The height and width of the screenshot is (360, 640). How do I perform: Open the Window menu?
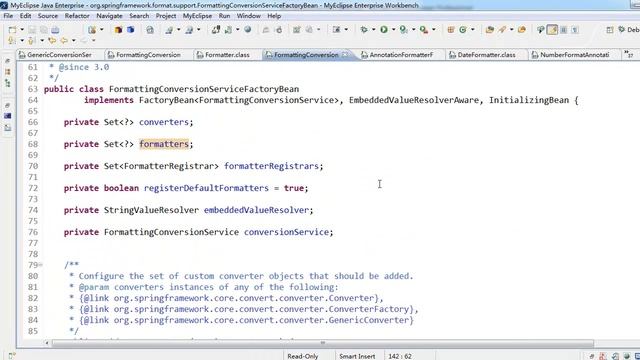click(x=249, y=16)
